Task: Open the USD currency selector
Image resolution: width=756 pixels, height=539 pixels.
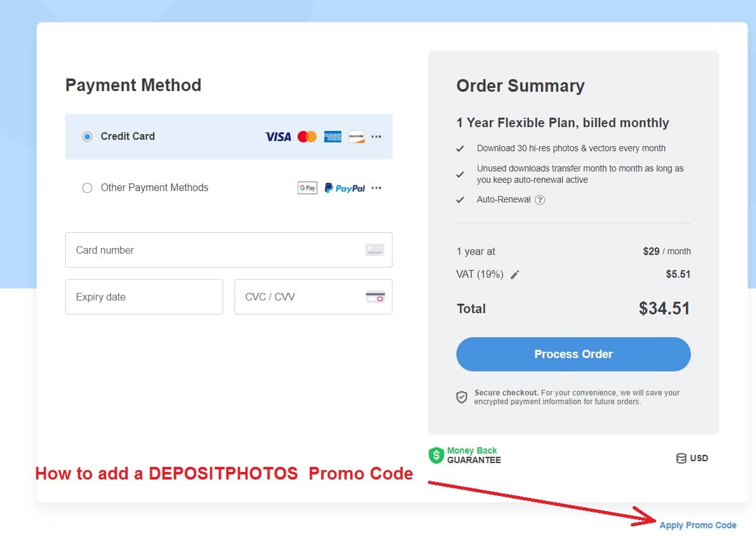Action: (692, 458)
